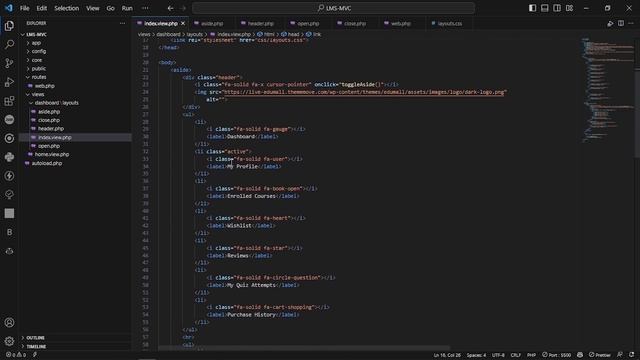Switch to the layouts.css editor tab
This screenshot has width=640, height=360.
[449, 24]
